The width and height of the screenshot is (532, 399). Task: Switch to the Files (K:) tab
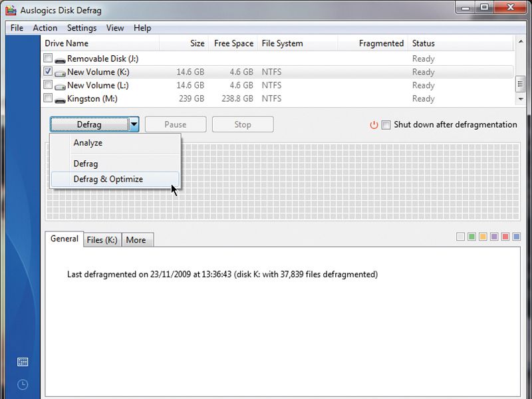coord(101,239)
